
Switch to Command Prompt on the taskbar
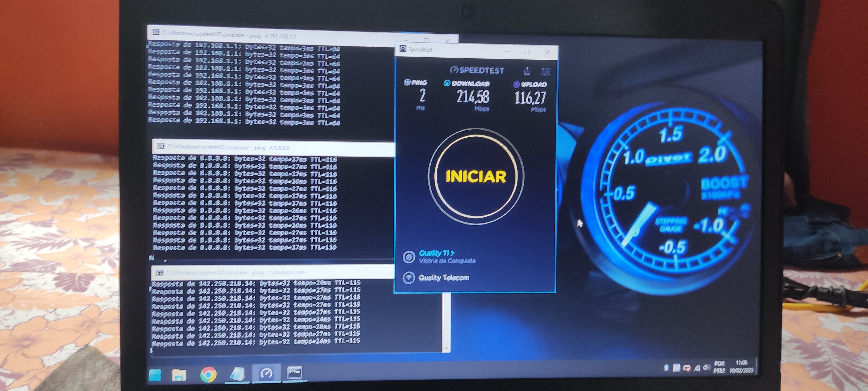pyautogui.click(x=294, y=373)
